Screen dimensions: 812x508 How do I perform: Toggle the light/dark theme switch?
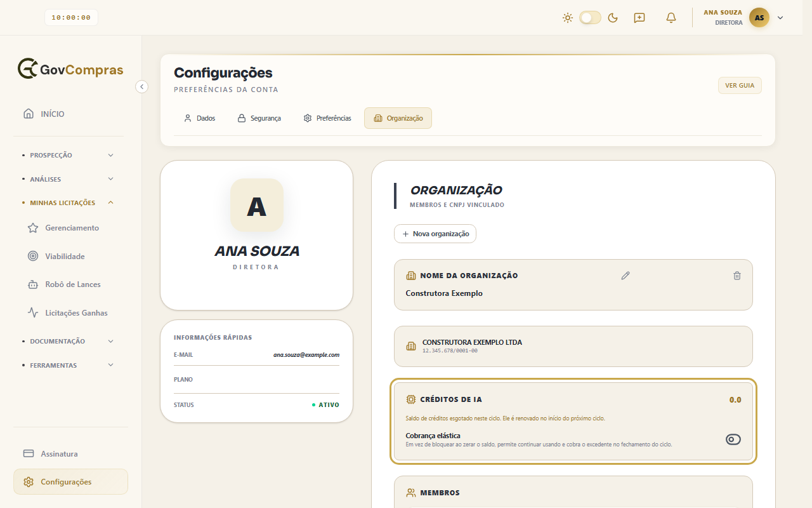(590, 18)
